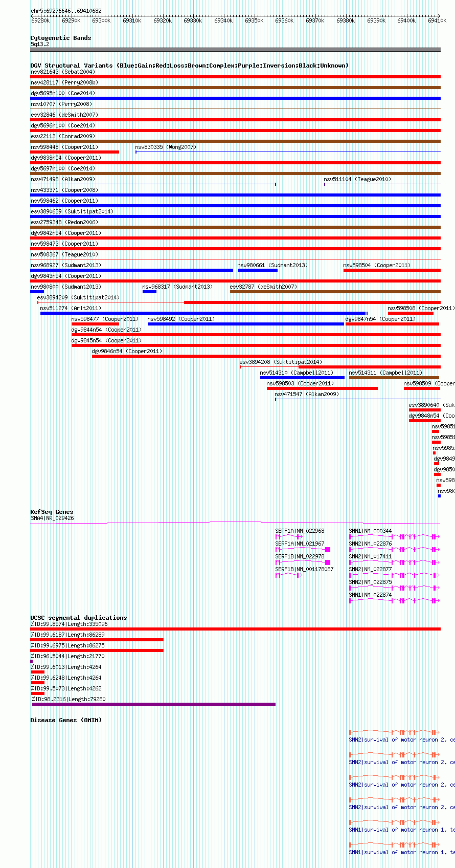This screenshot has width=455, height=868.
Task: Click the SERF1B|NM_022978 transcript label
Action: click(x=300, y=556)
